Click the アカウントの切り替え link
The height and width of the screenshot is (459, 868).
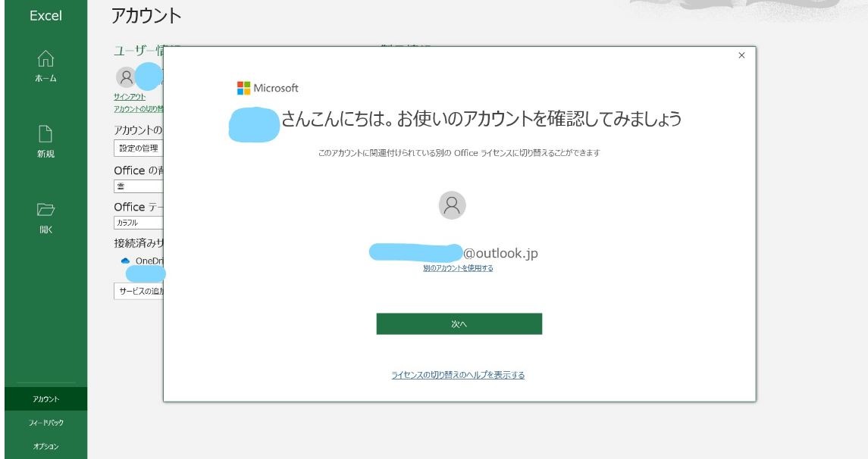pyautogui.click(x=139, y=109)
